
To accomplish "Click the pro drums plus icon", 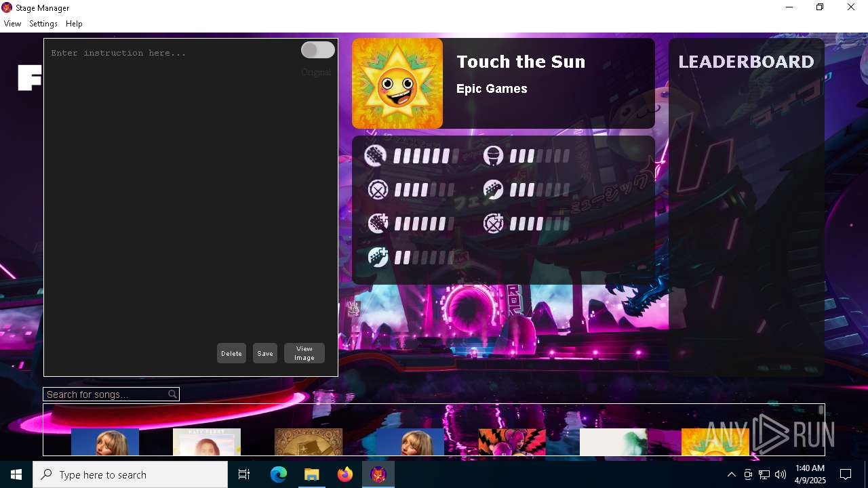I will click(493, 223).
